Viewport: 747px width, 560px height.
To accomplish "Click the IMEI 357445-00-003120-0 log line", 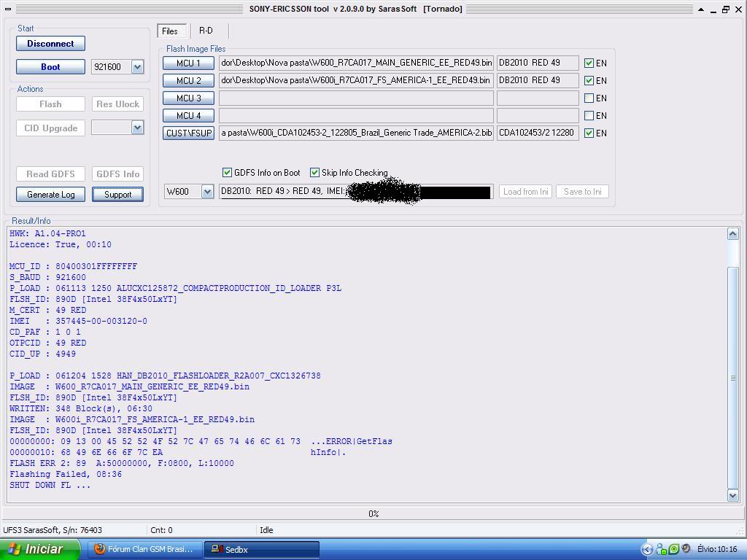I will tap(78, 321).
